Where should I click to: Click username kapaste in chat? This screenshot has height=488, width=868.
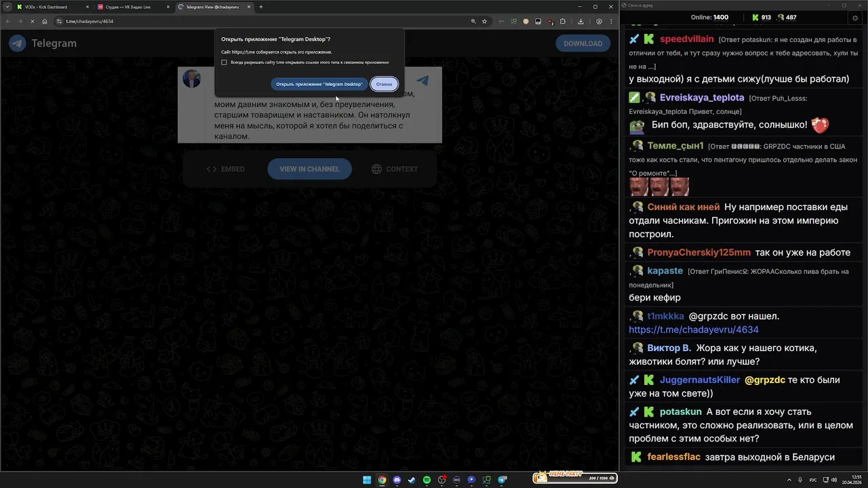click(665, 270)
